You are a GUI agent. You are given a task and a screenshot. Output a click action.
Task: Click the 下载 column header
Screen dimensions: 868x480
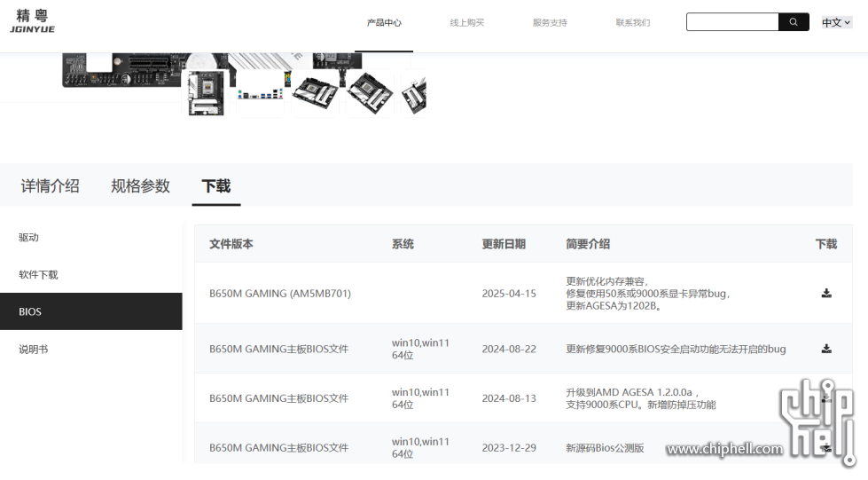(826, 244)
